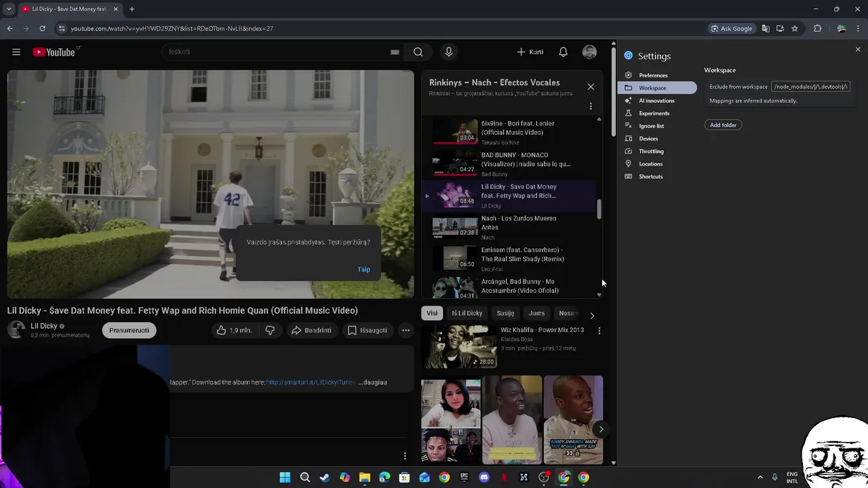The width and height of the screenshot is (868, 488).
Task: Click Išsaugoti save button
Action: [x=367, y=330]
